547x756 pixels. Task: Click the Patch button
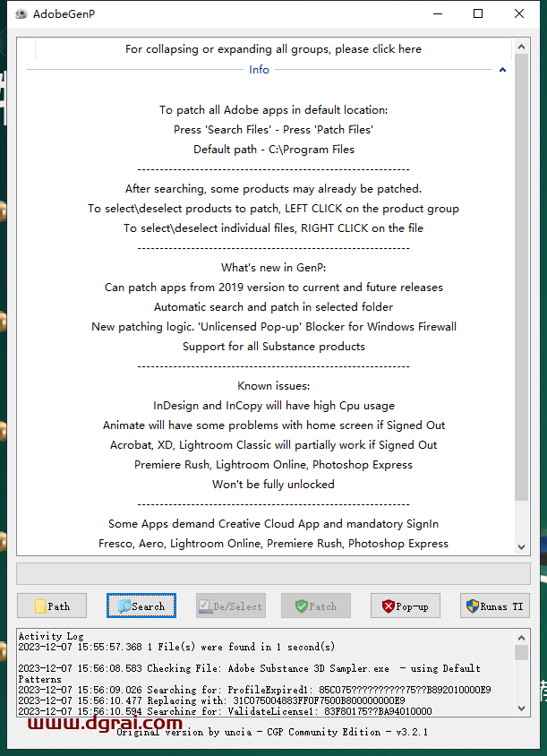coord(316,606)
